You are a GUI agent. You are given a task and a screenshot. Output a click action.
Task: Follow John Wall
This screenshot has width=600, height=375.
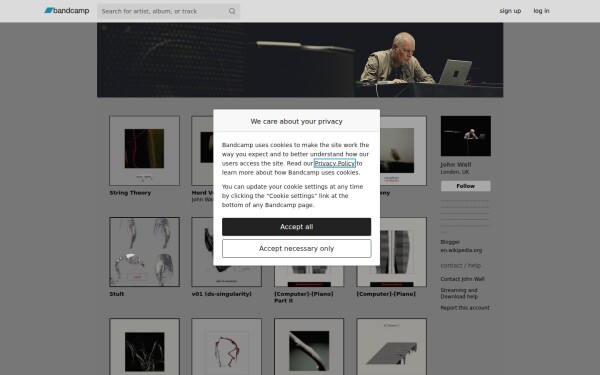pos(465,186)
